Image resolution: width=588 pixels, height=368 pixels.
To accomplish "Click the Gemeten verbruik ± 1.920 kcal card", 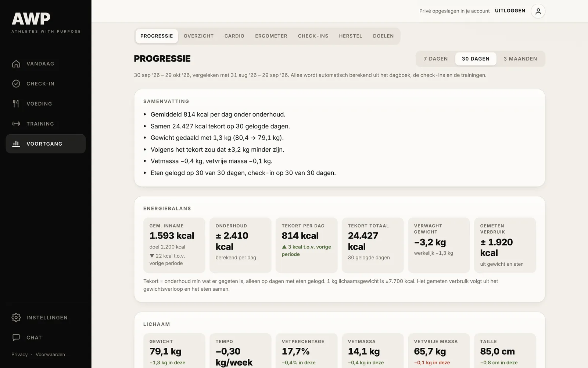I will tap(505, 245).
